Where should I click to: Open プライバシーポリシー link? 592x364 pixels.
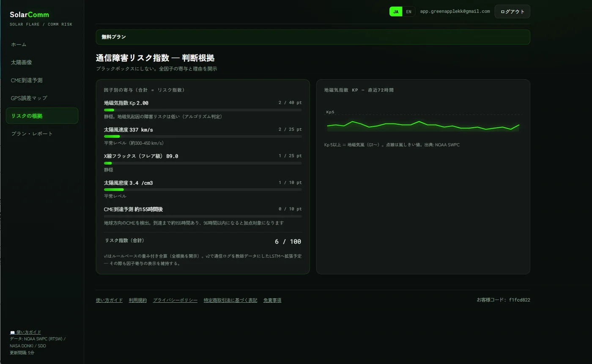click(175, 300)
